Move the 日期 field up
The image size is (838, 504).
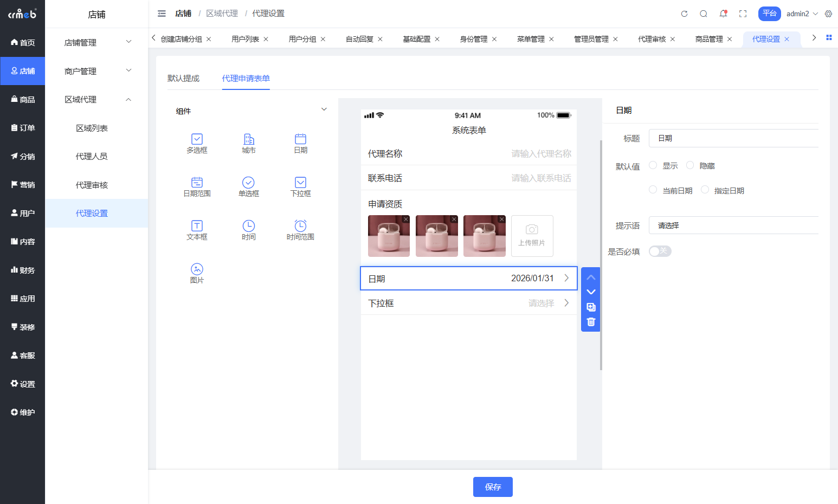pos(591,277)
